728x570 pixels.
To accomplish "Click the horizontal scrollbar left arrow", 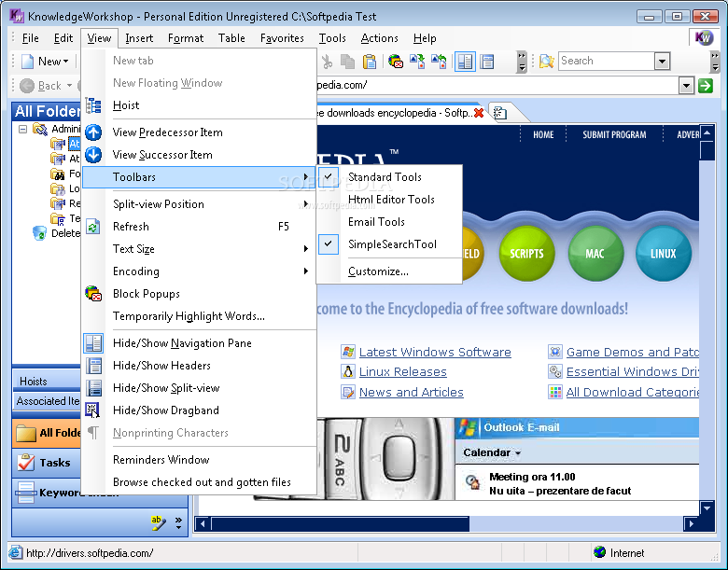I will 203,523.
